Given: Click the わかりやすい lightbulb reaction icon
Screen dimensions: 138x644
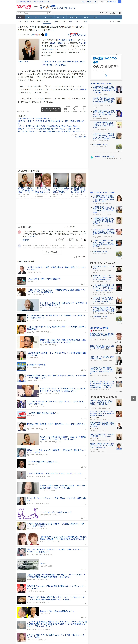Looking at the screenshot, I should [74, 109].
